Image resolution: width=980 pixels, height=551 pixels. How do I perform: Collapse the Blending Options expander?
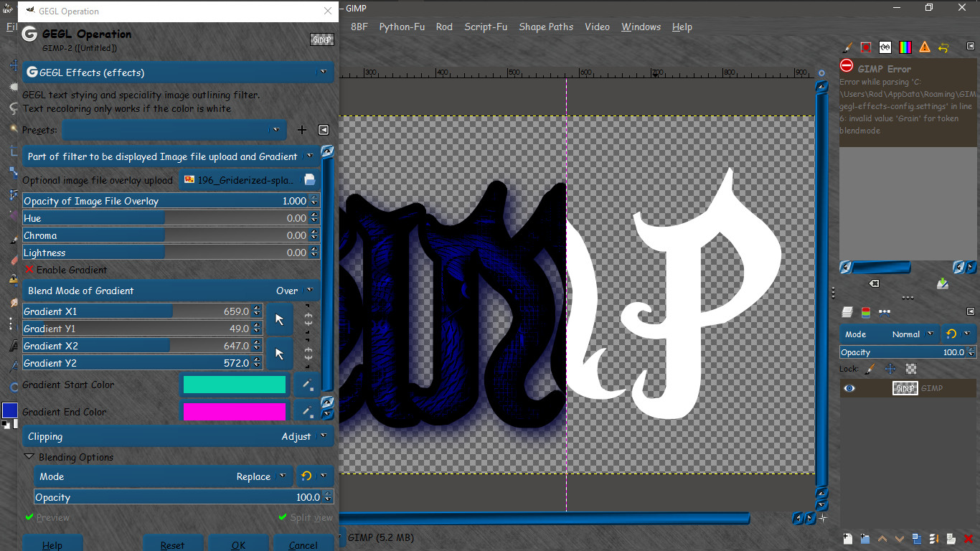[x=29, y=457]
